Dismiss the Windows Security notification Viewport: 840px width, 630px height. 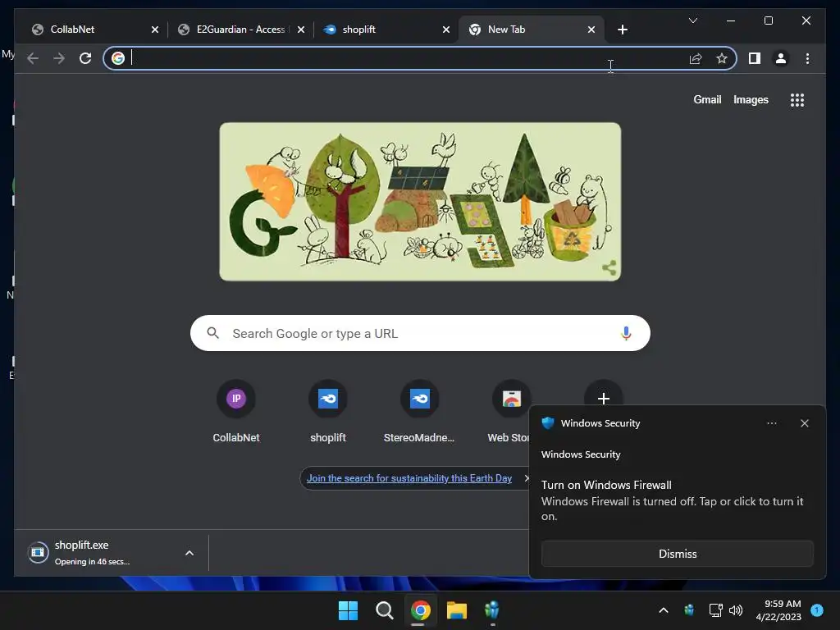pyautogui.click(x=677, y=554)
